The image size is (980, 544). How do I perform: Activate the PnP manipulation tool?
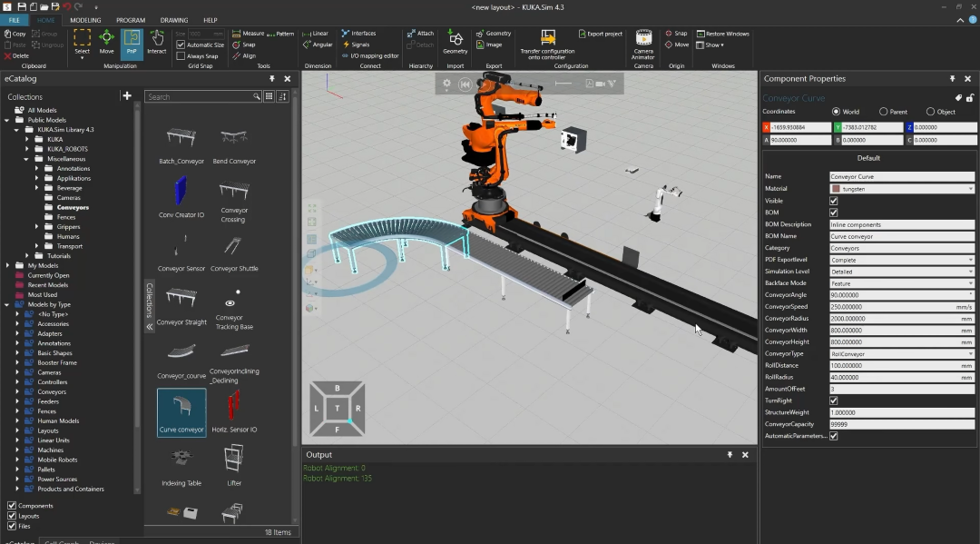[132, 42]
